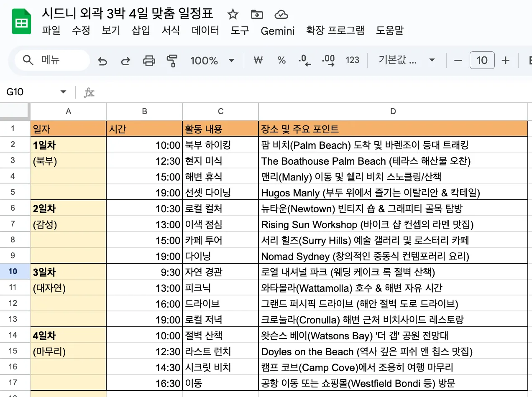Viewport: 532px width, 397px height.
Task: Activate the paint format tool
Action: 172,61
